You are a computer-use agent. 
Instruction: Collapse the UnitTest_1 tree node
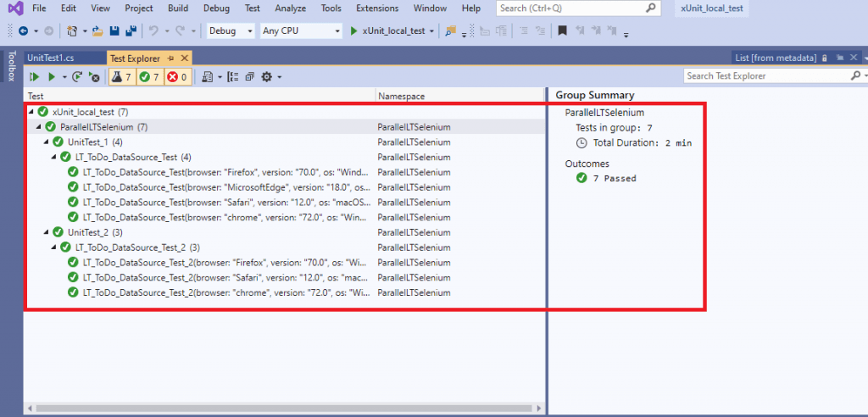[x=47, y=142]
